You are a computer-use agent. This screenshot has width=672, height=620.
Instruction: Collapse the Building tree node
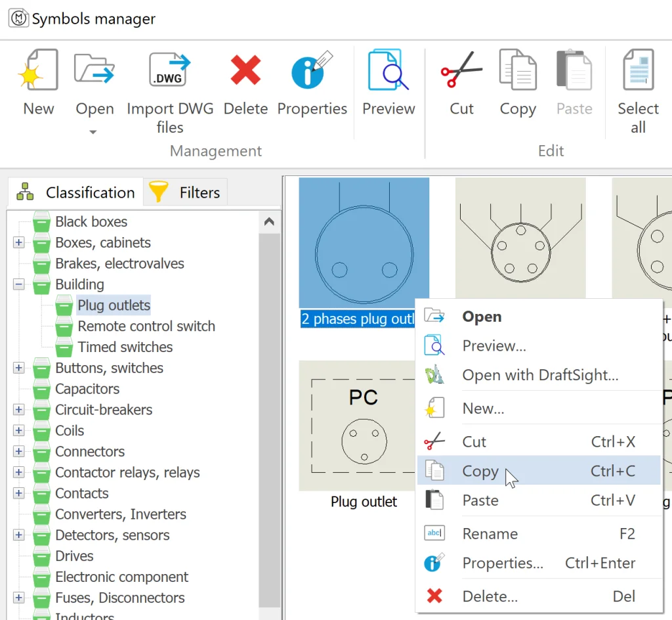[x=18, y=284]
